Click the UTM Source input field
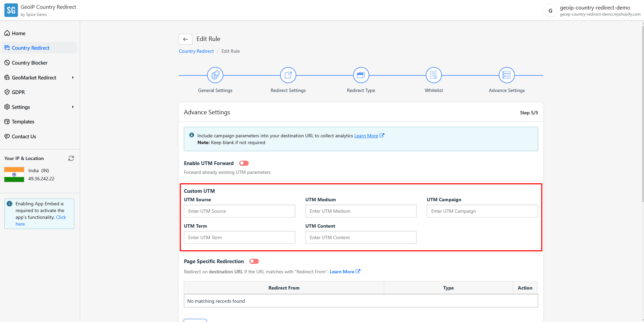This screenshot has width=644, height=322. pyautogui.click(x=239, y=211)
